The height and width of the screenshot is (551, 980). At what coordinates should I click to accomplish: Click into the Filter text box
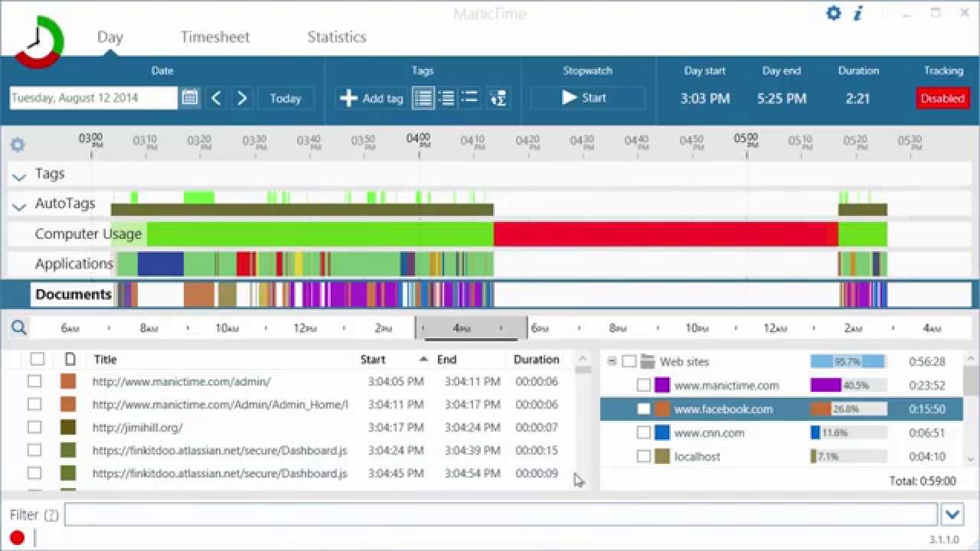coord(501,514)
